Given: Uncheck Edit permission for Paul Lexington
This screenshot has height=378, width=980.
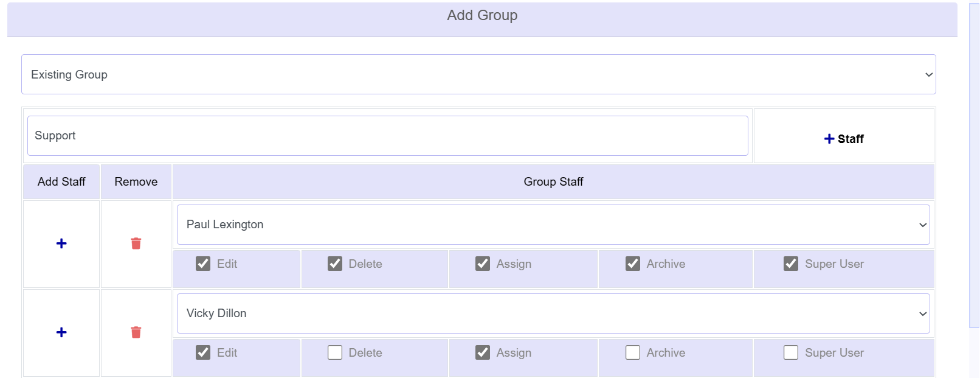Looking at the screenshot, I should [203, 264].
